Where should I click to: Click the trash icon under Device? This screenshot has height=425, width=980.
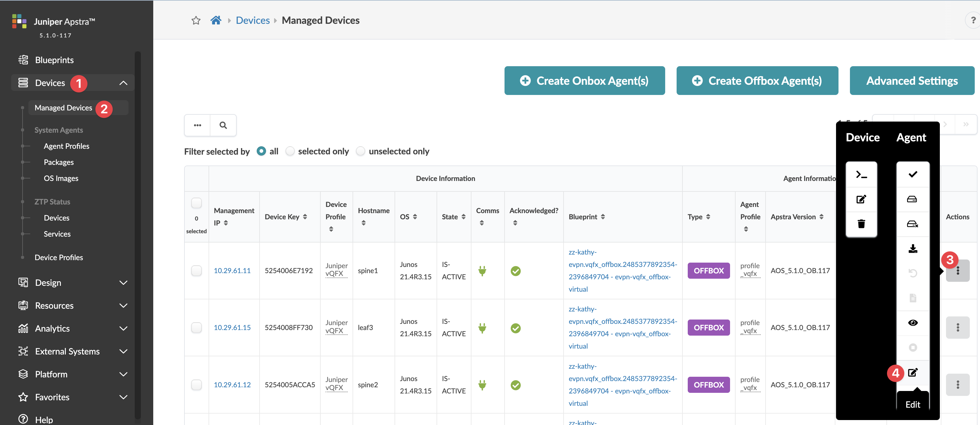(x=861, y=224)
